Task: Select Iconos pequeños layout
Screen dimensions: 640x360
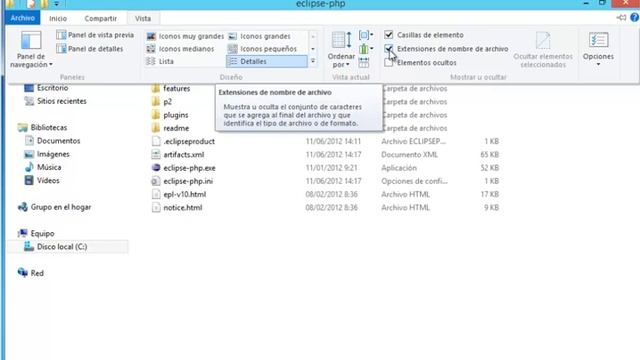Action: click(x=262, y=49)
